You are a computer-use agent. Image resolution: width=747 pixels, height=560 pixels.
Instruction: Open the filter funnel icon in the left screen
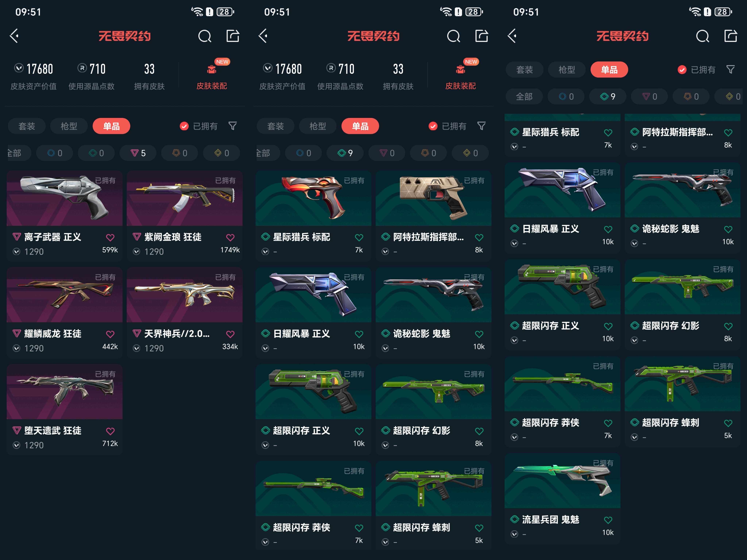[232, 126]
